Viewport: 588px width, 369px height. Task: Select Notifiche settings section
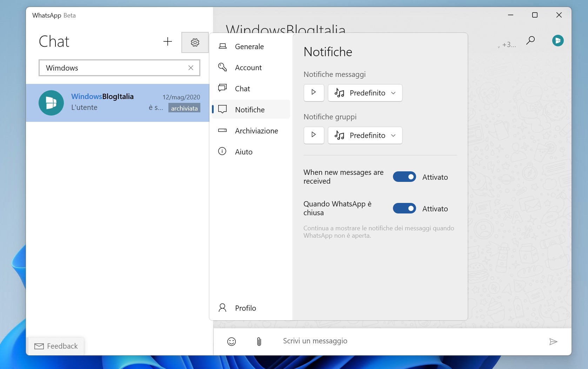(x=251, y=110)
